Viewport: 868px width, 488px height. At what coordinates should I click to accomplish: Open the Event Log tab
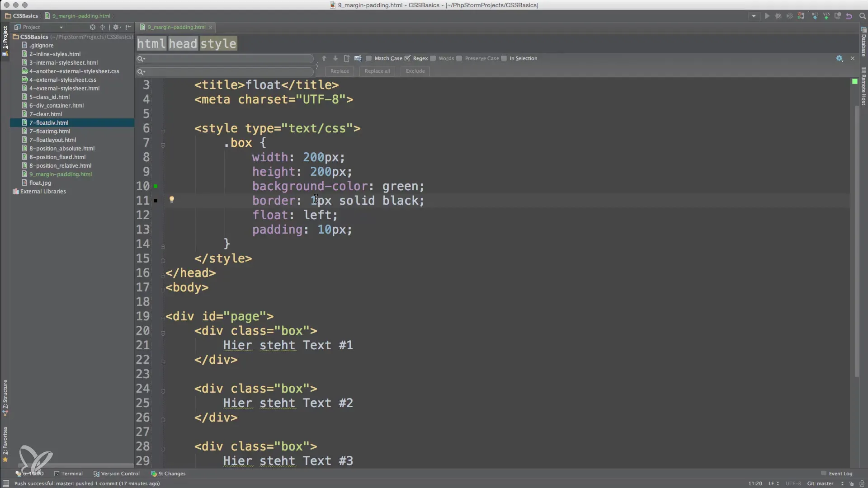[837, 474]
